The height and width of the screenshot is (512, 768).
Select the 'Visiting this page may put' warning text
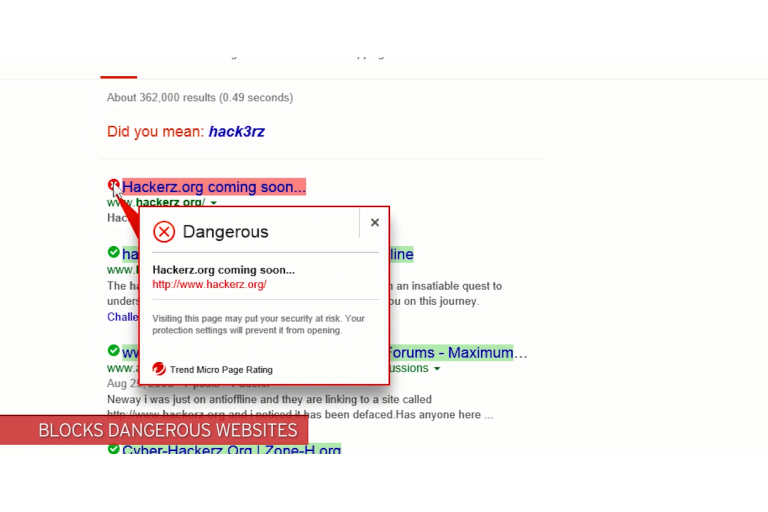259,324
